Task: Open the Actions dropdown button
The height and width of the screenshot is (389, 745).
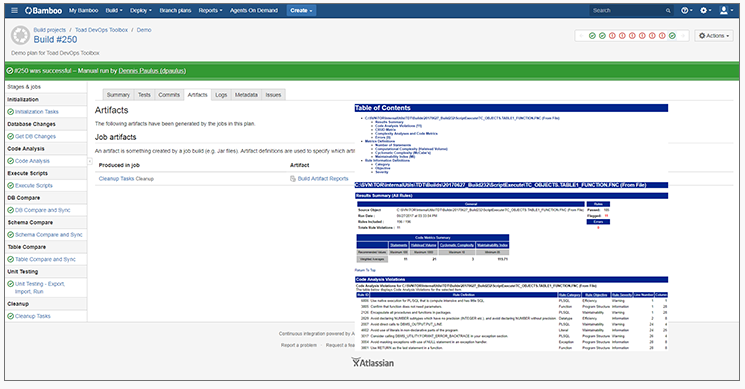Action: point(714,36)
